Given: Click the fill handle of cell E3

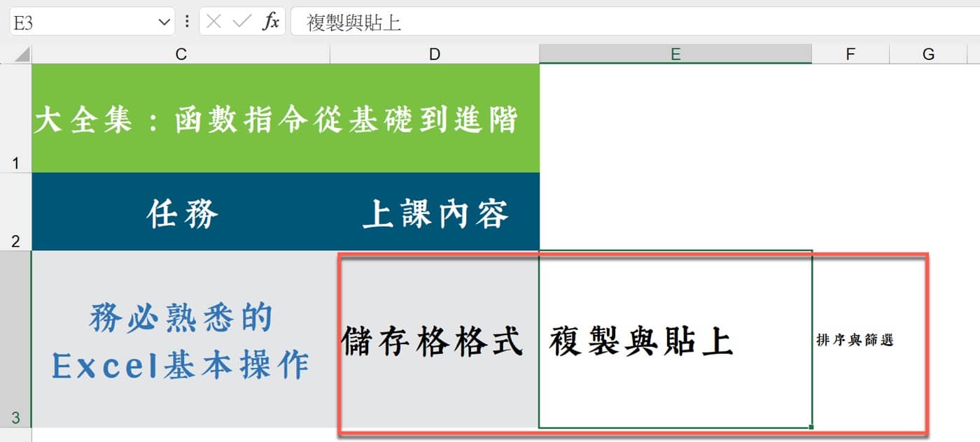Looking at the screenshot, I should coord(811,427).
